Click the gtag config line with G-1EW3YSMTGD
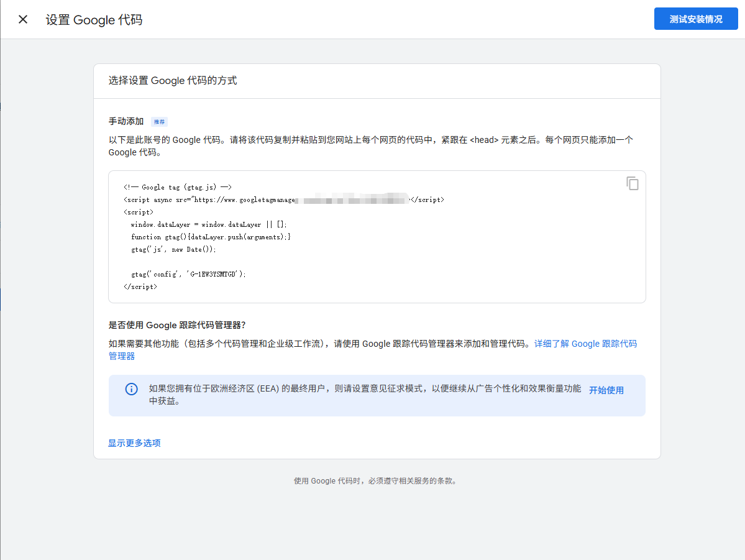This screenshot has width=745, height=560. point(189,274)
